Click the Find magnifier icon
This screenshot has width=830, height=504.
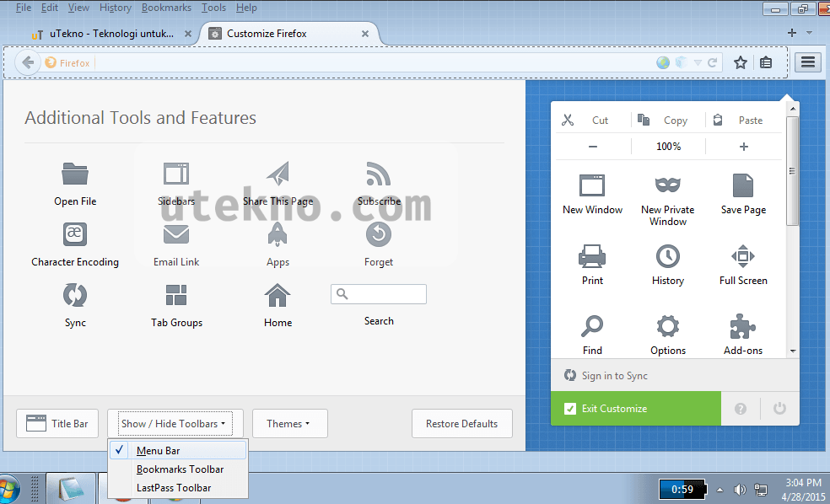[x=592, y=326]
